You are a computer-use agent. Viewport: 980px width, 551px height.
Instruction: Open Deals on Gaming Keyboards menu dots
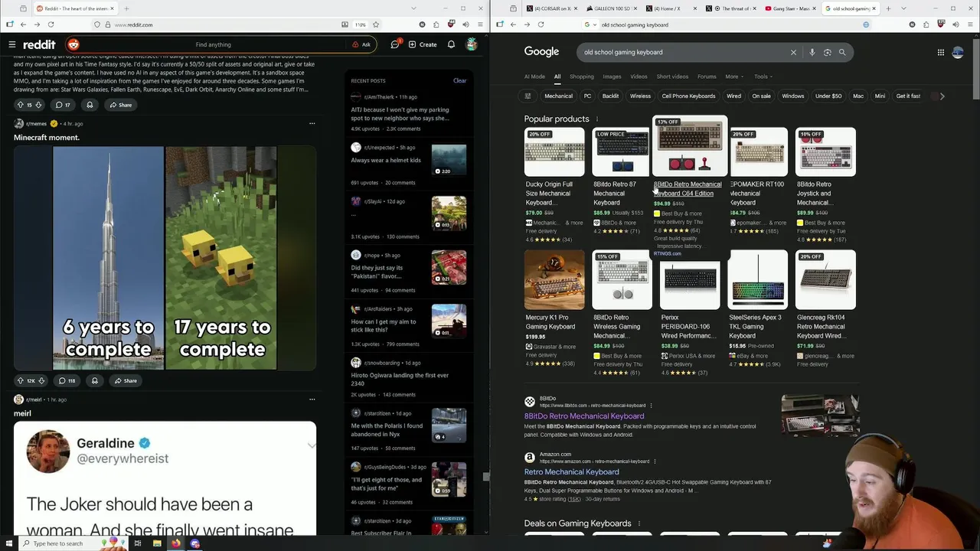coord(639,523)
